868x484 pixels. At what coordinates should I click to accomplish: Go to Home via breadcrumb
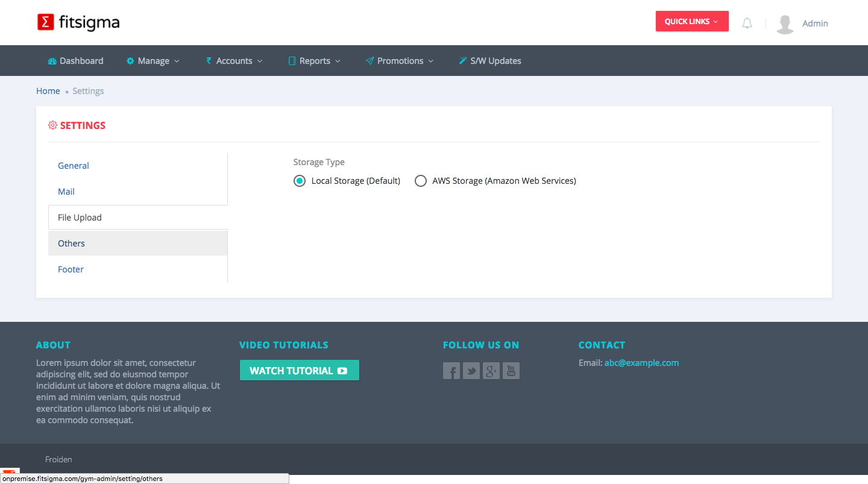coord(48,91)
